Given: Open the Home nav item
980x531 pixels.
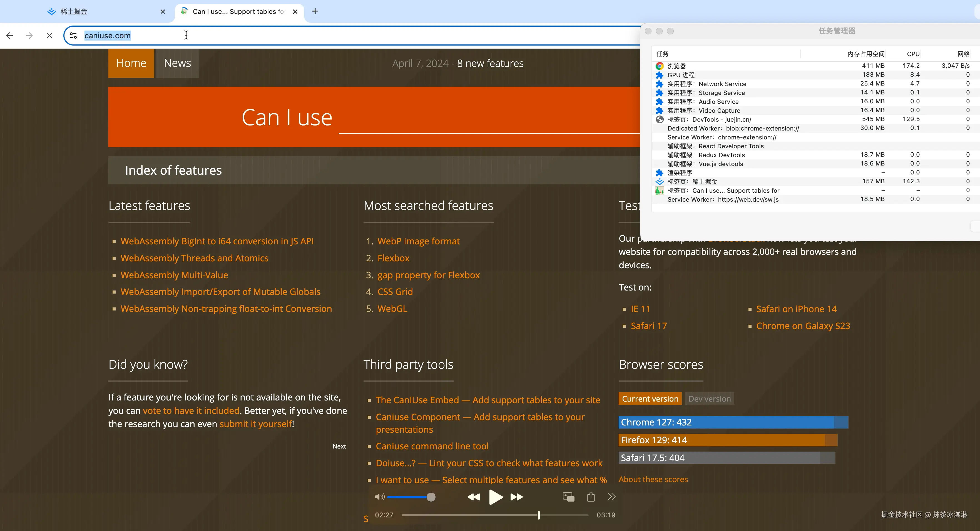Looking at the screenshot, I should pos(131,63).
